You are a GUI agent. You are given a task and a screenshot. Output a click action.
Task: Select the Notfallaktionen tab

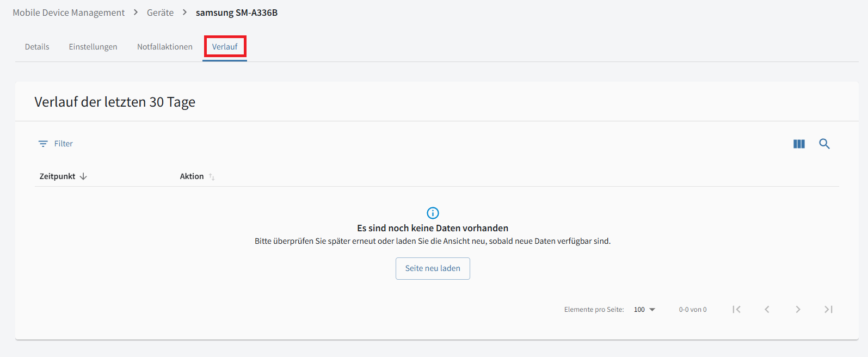click(165, 47)
